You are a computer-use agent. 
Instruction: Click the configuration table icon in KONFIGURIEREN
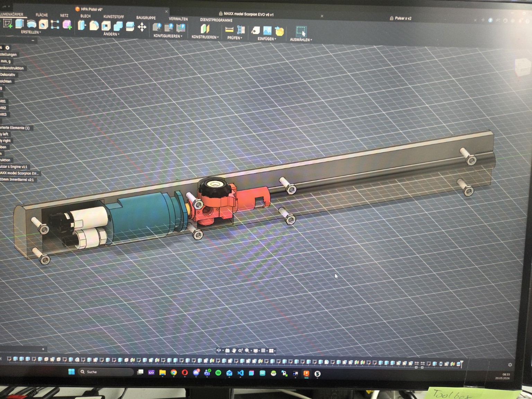point(169,28)
